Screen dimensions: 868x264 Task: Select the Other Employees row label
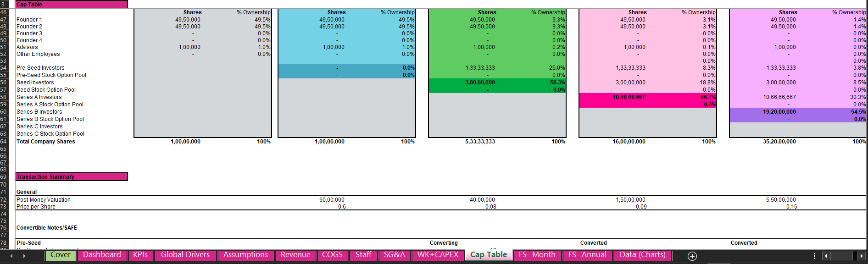click(x=38, y=54)
